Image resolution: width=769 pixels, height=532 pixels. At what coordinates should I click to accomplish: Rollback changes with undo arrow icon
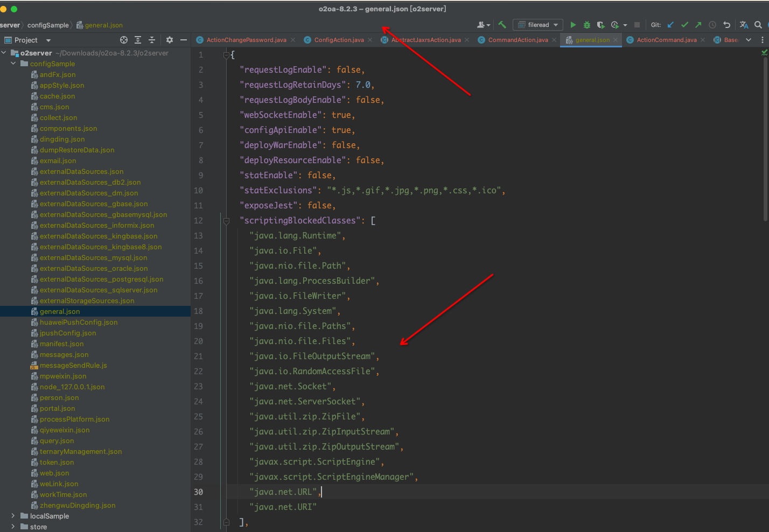point(726,25)
